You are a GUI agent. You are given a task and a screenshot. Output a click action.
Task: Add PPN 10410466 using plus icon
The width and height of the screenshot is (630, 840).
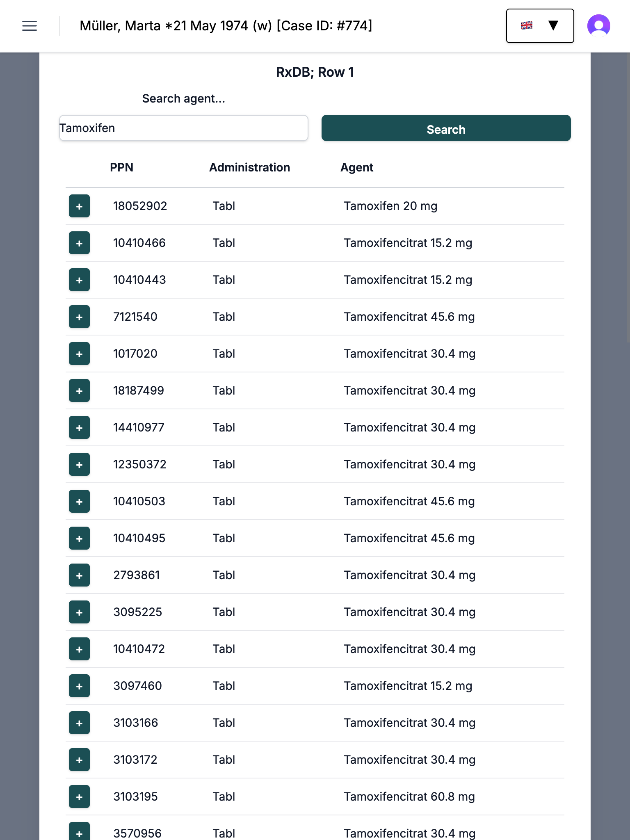79,243
